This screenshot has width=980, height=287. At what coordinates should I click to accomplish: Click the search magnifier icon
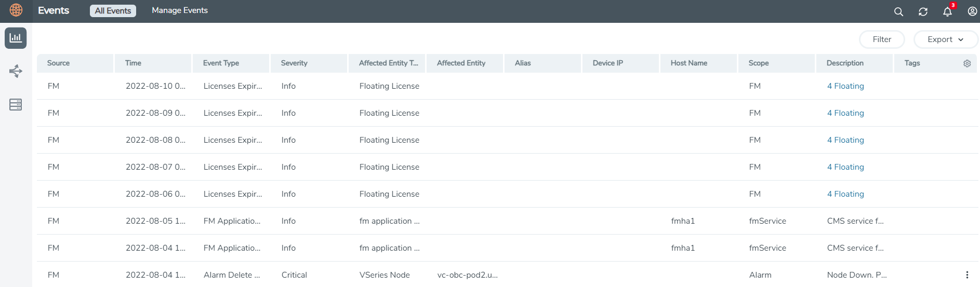[x=898, y=11]
